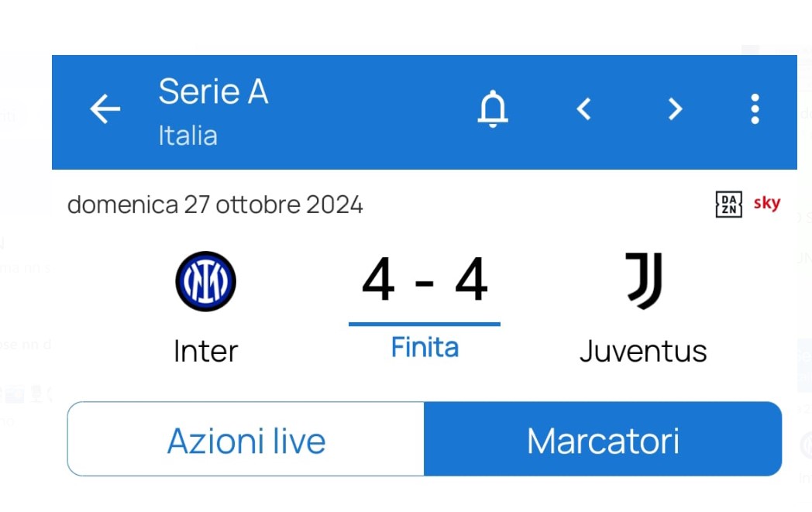Enable match notifications with the bell icon
This screenshot has width=812, height=512.
click(492, 109)
